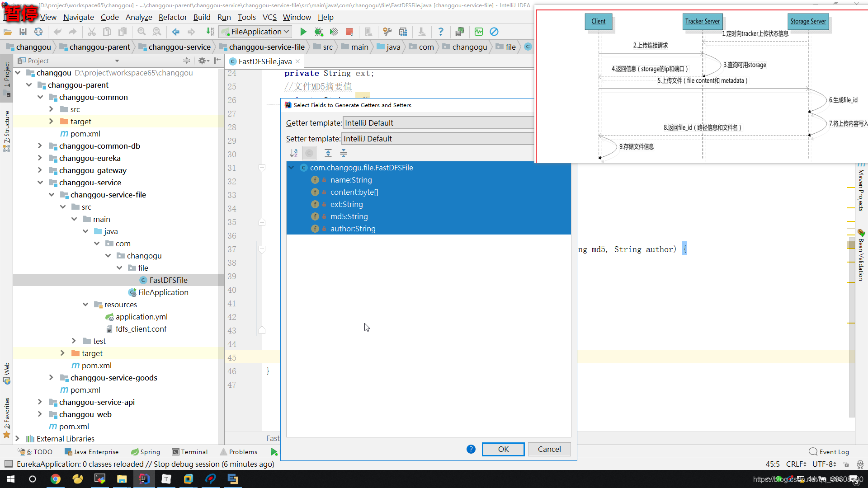
Task: Select author:String field in dialog
Action: tap(353, 229)
